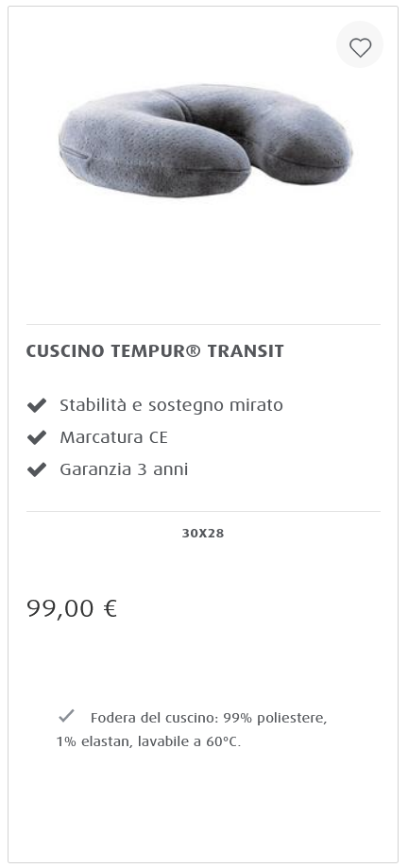Select the Stabilità e sostegno mirato feature text

pyautogui.click(x=171, y=405)
